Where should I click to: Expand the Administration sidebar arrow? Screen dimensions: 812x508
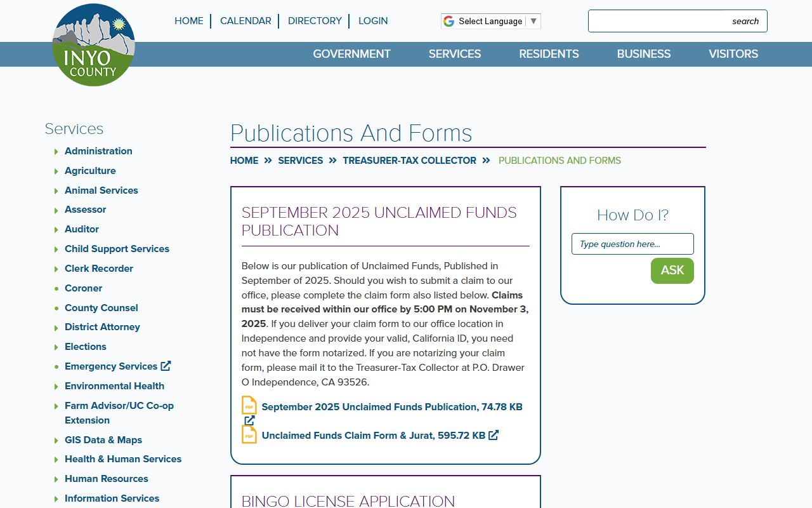pyautogui.click(x=56, y=152)
